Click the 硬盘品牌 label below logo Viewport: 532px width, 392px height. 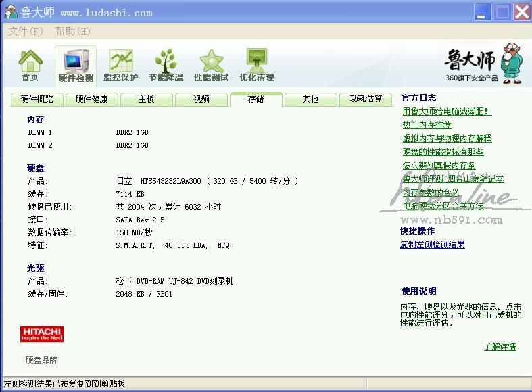pos(42,360)
